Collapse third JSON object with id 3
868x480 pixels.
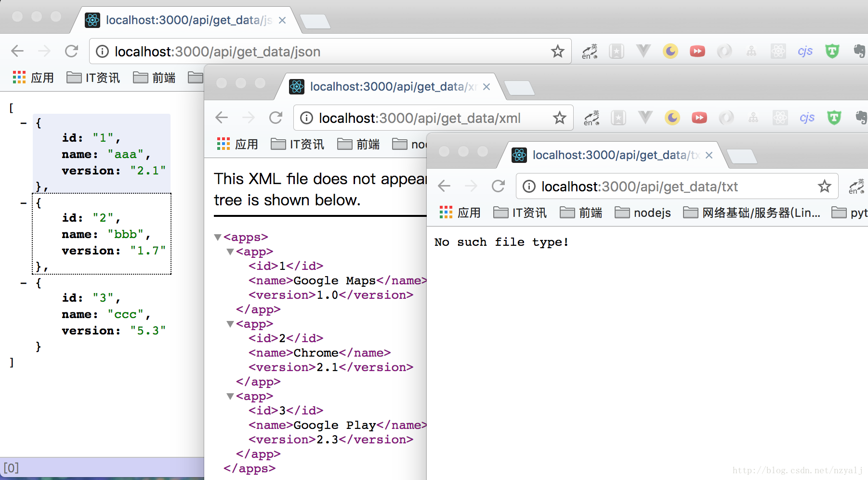click(x=23, y=283)
